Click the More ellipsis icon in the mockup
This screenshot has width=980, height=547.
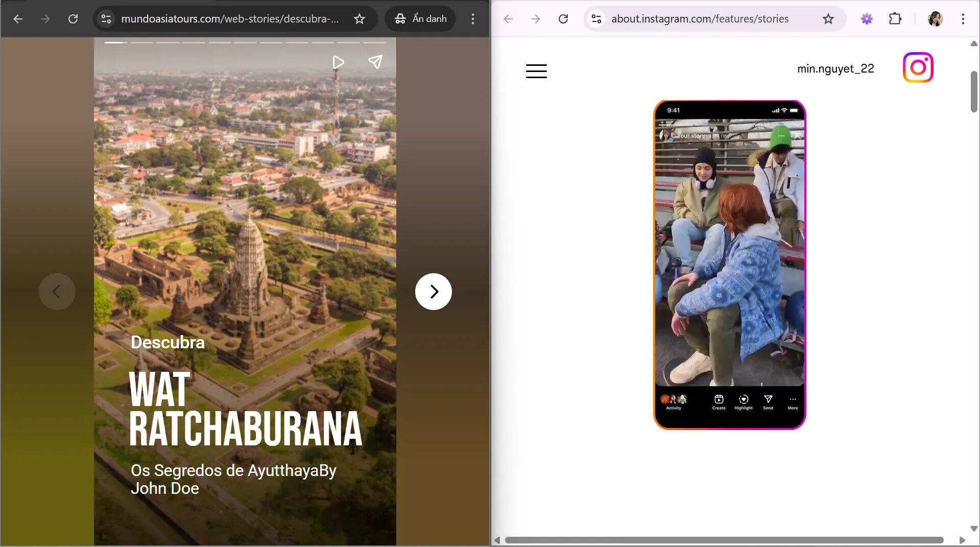pyautogui.click(x=793, y=400)
